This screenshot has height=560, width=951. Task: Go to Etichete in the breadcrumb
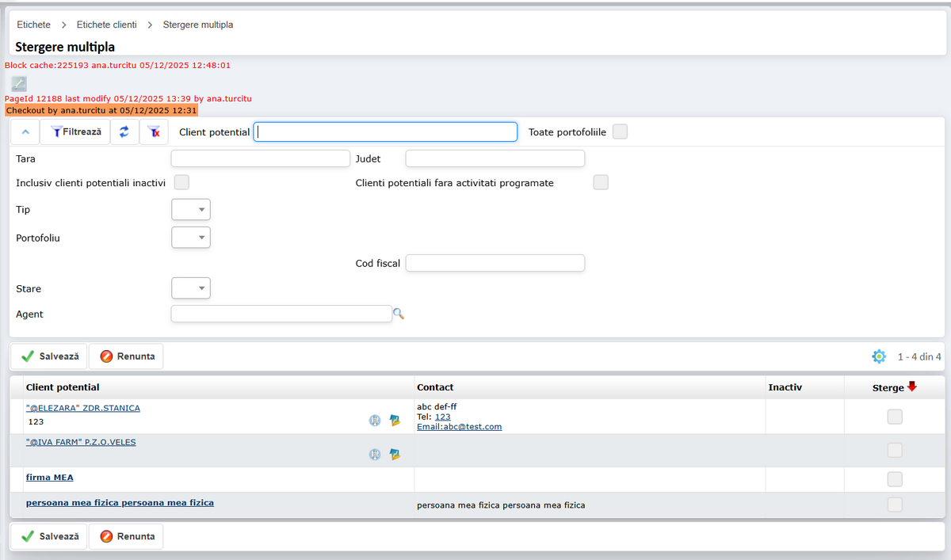point(33,25)
